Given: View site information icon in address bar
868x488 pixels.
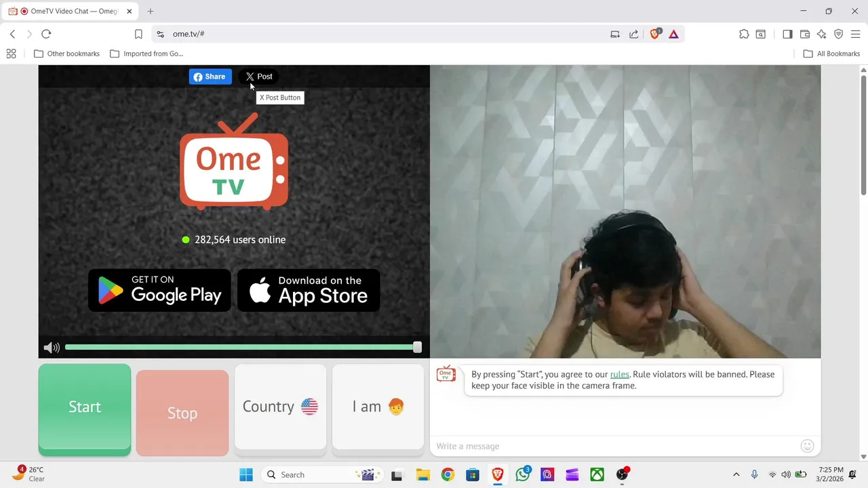Looking at the screenshot, I should click(160, 34).
